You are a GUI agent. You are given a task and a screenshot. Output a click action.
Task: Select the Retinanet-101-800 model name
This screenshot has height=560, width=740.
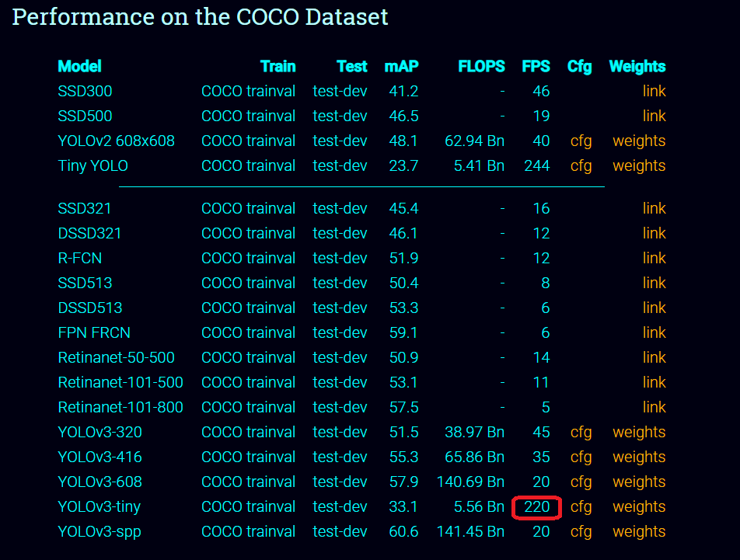[x=120, y=407]
